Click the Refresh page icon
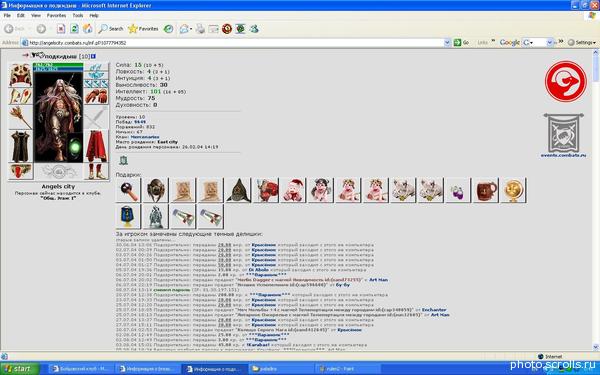 [74, 29]
